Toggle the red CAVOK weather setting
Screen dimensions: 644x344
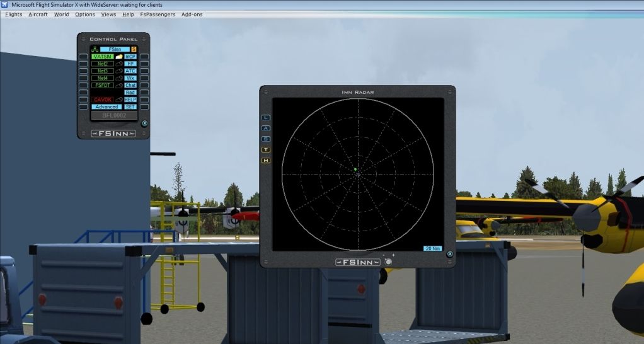tap(103, 100)
